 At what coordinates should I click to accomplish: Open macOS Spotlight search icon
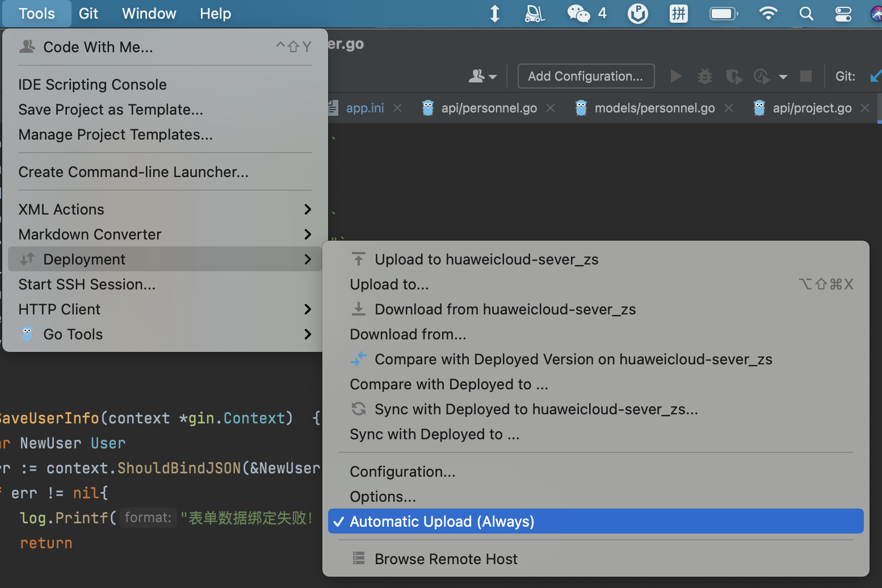pos(806,13)
